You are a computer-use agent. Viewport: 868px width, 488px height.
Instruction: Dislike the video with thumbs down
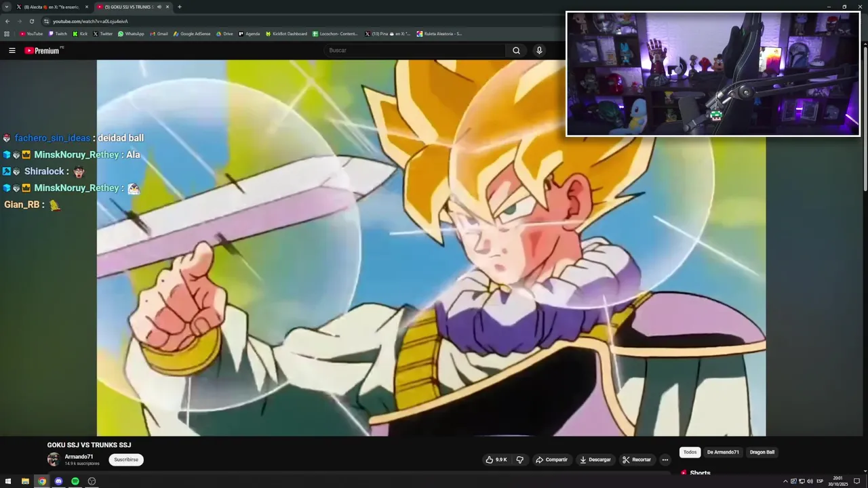point(520,460)
